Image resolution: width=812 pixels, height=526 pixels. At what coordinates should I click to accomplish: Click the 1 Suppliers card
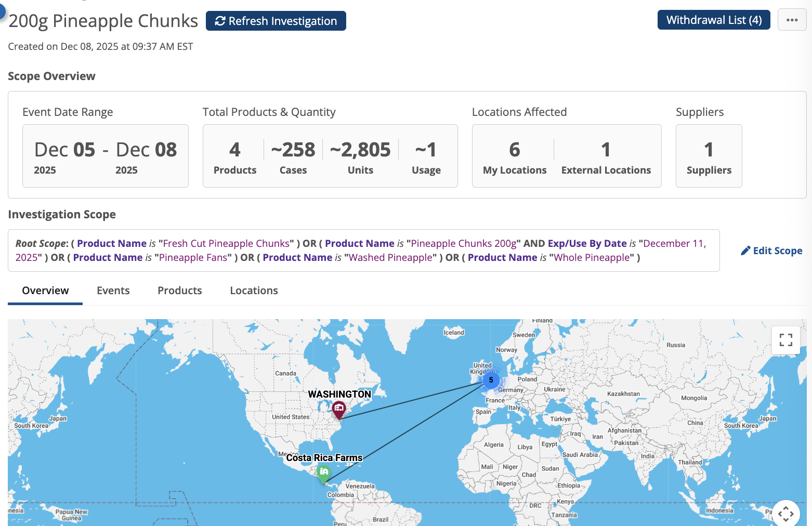pyautogui.click(x=709, y=156)
